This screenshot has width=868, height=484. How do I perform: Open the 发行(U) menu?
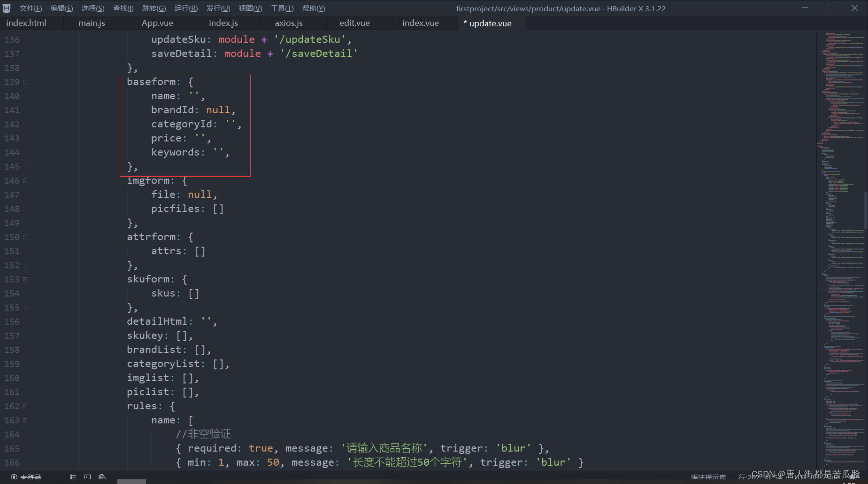click(218, 8)
